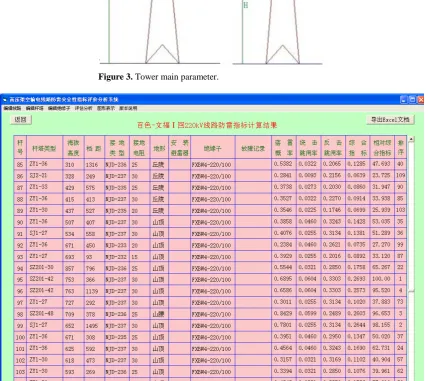Click rank value 103 in row 89
431x381 pixels.
tap(400, 210)
